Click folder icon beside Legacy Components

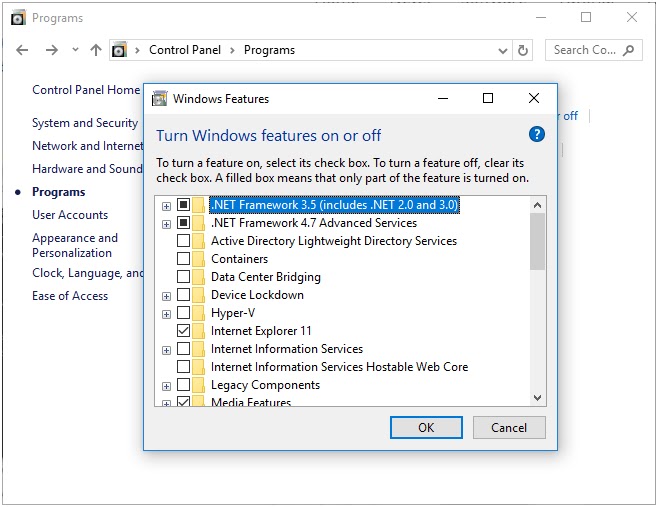click(x=198, y=385)
